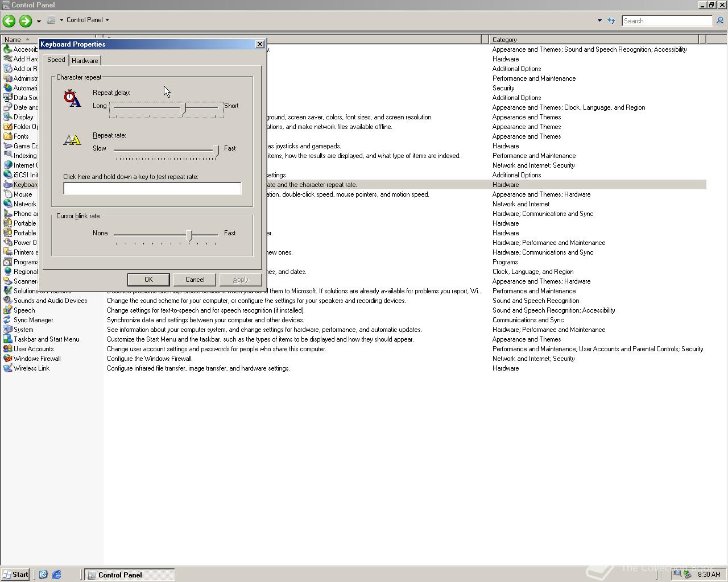The width and height of the screenshot is (728, 582).
Task: Select the Speed tab in Keyboard Properties
Action: tap(56, 60)
